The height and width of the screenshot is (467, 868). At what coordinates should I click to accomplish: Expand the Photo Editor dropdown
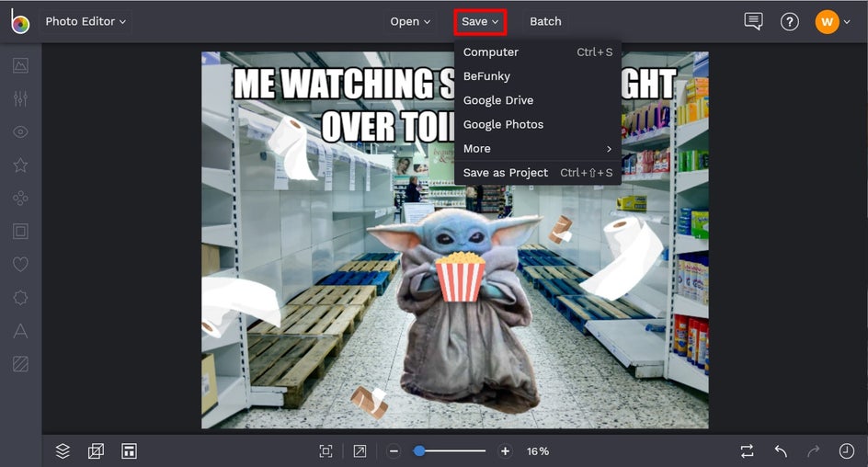click(86, 21)
